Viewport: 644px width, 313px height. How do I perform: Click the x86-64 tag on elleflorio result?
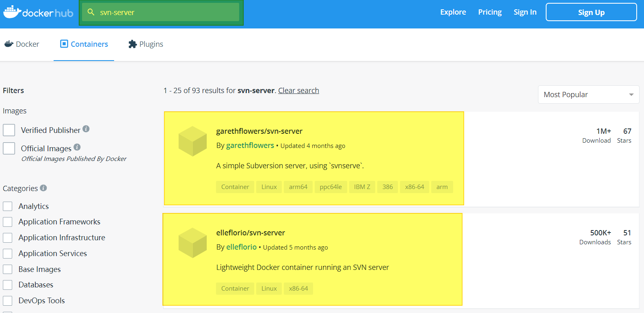pyautogui.click(x=298, y=289)
